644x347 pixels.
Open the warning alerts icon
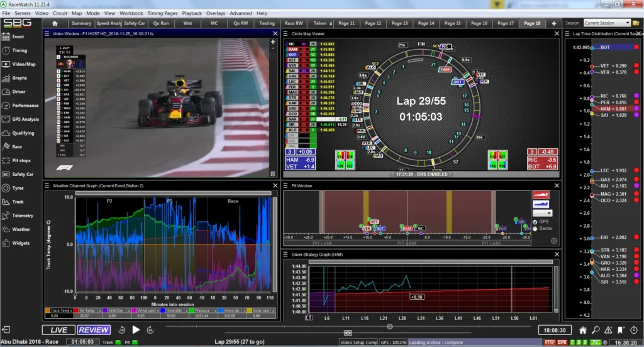(608, 330)
